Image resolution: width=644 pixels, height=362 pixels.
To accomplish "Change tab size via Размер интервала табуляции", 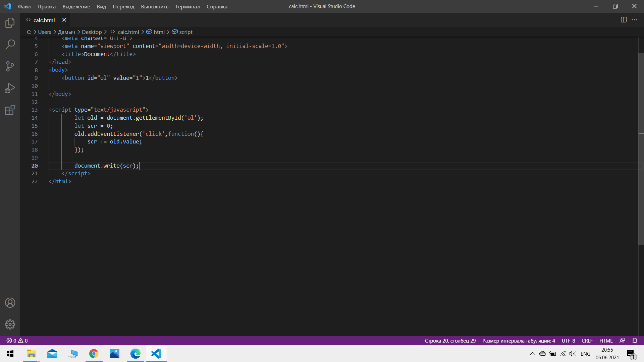I will [x=519, y=341].
